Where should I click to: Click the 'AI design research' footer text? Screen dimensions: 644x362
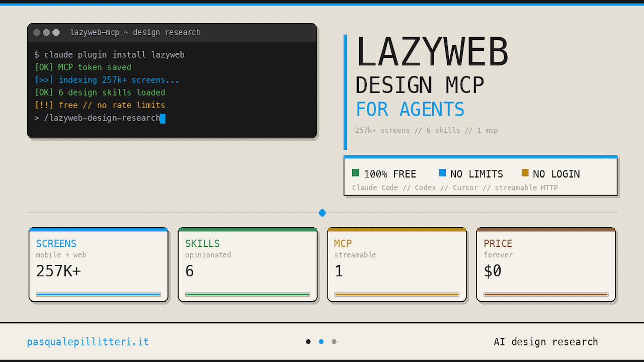pyautogui.click(x=546, y=342)
